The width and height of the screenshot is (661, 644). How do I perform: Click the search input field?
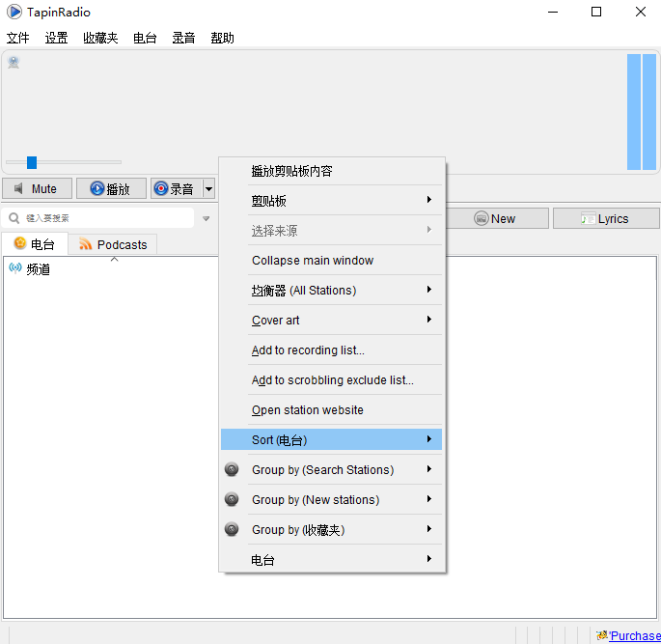pos(101,218)
